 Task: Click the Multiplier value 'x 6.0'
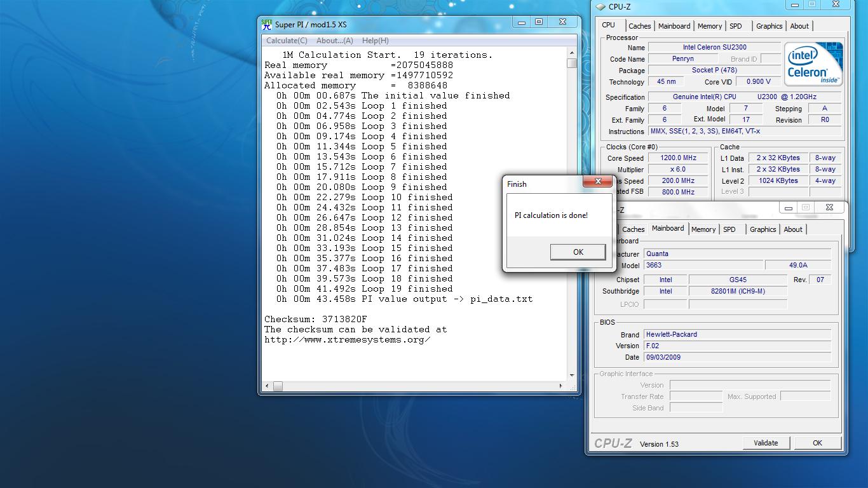click(678, 169)
